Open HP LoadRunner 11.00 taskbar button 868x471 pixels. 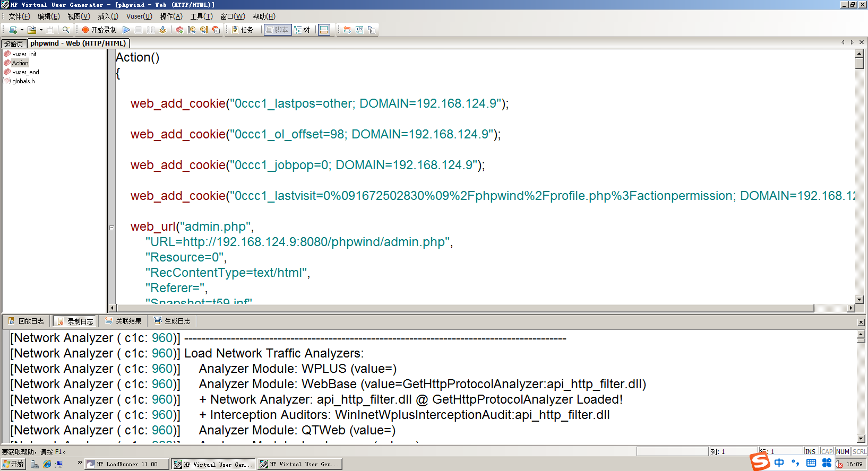(127, 464)
